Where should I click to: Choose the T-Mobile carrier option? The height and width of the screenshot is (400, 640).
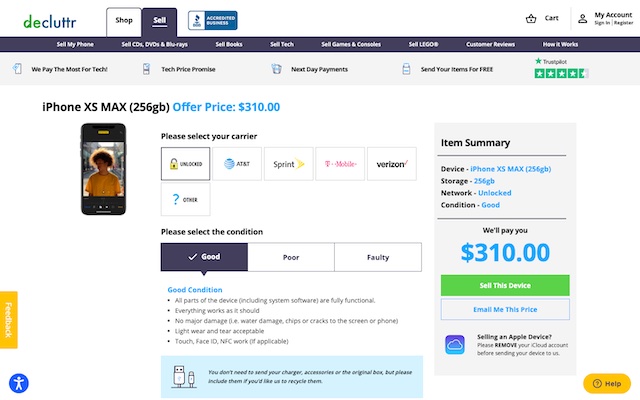(340, 163)
